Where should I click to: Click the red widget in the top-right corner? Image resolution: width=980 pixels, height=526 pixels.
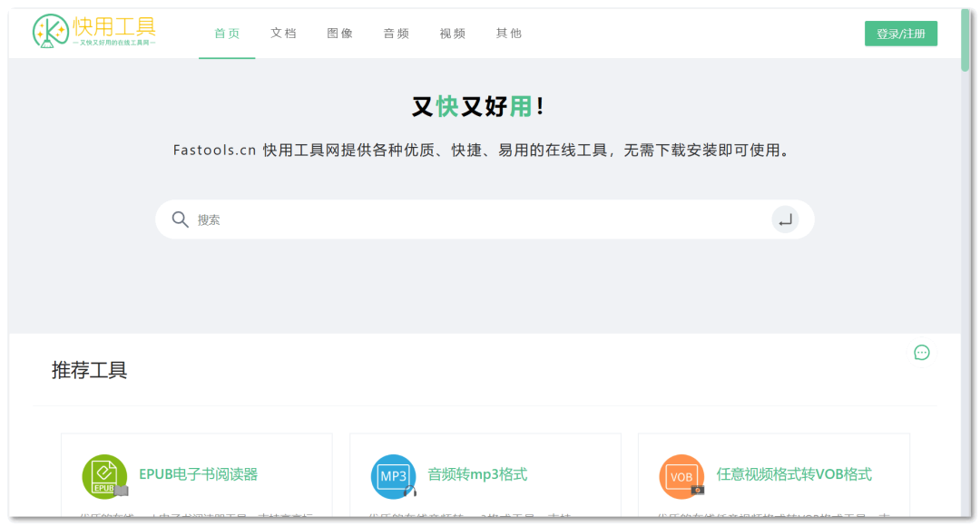point(965,15)
